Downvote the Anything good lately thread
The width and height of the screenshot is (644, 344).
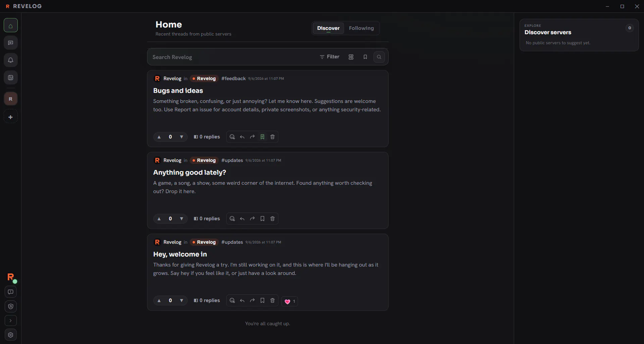182,219
